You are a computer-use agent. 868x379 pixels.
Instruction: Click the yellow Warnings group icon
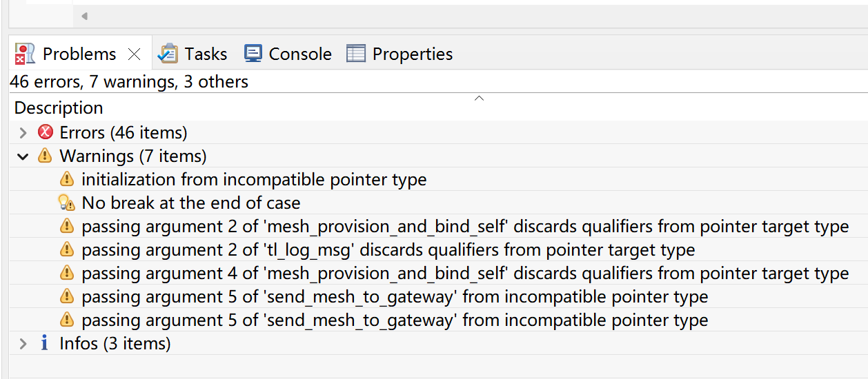coord(45,156)
